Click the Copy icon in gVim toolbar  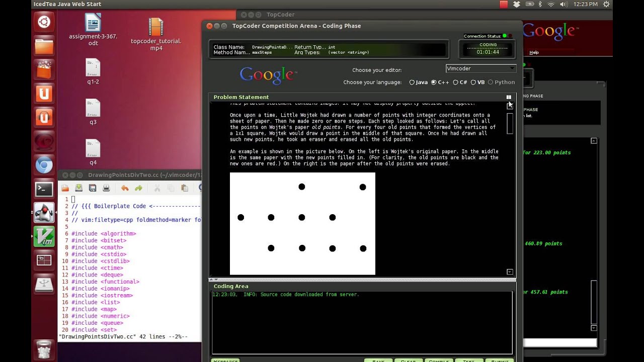[171, 188]
